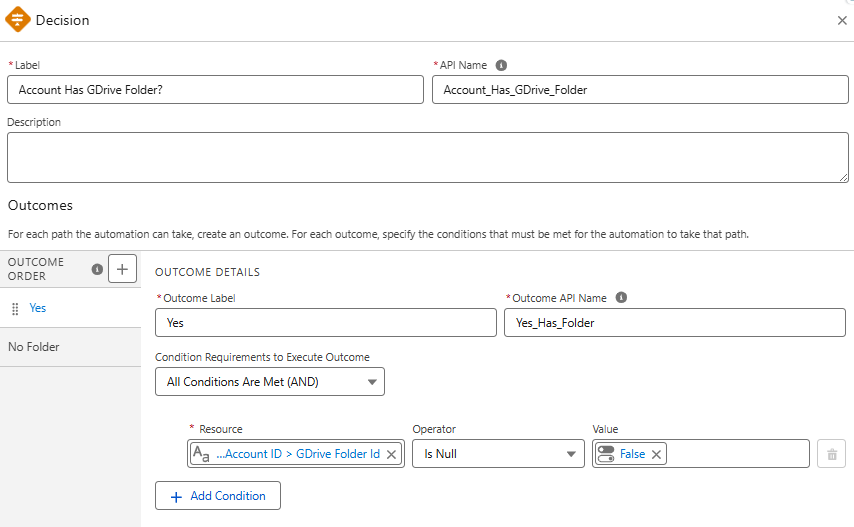Click Add Condition button

click(x=218, y=495)
